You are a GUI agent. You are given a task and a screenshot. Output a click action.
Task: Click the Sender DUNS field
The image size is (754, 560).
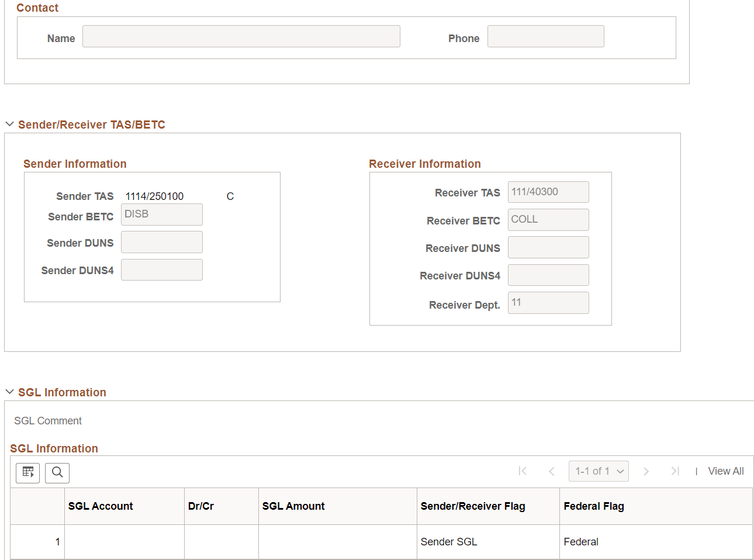coord(161,242)
